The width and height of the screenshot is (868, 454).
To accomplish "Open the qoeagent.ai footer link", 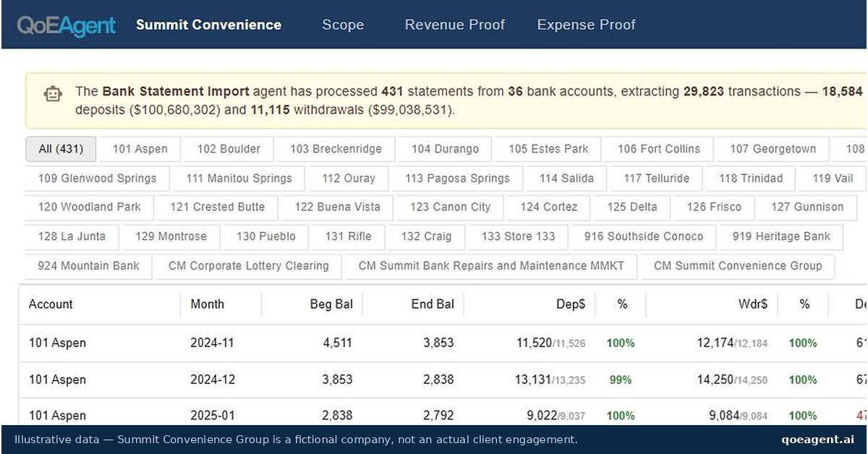I will click(x=817, y=440).
